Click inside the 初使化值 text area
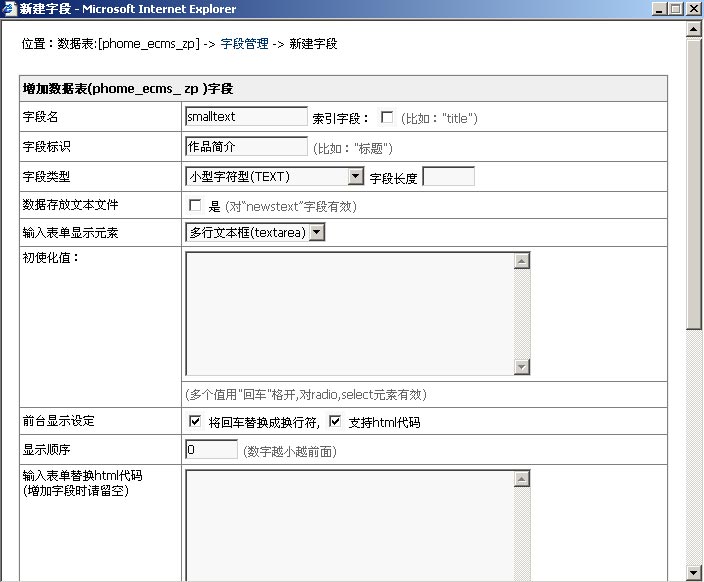This screenshot has height=582, width=704. (349, 313)
